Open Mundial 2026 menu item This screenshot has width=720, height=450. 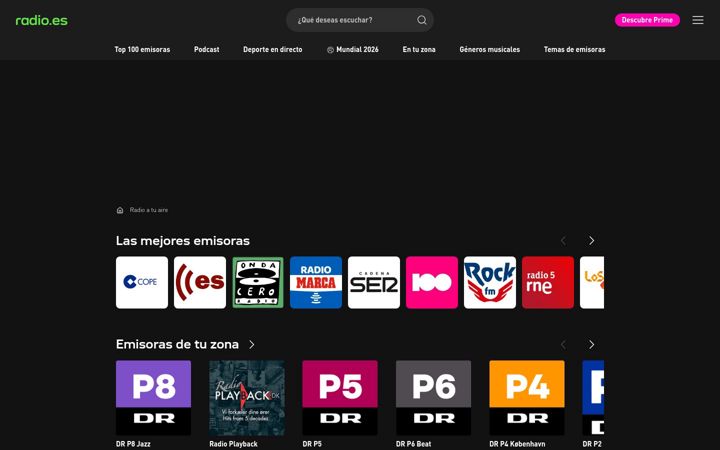353,49
